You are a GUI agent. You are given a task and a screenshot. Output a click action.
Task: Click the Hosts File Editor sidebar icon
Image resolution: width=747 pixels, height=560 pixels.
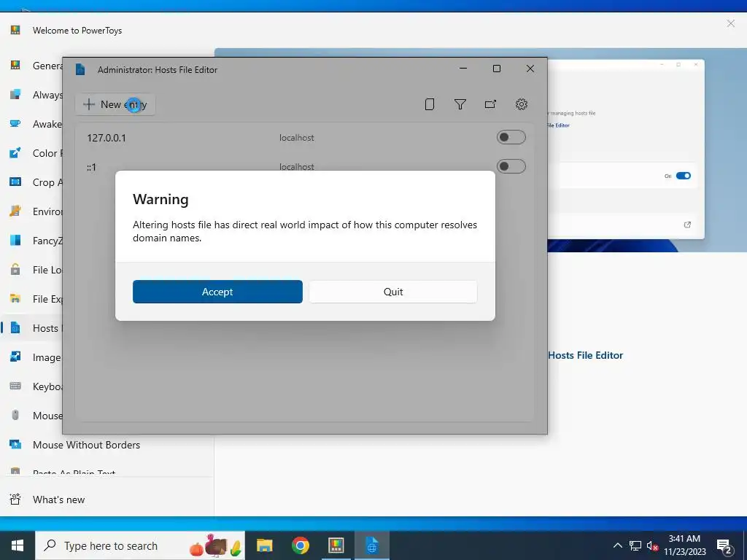(15, 327)
